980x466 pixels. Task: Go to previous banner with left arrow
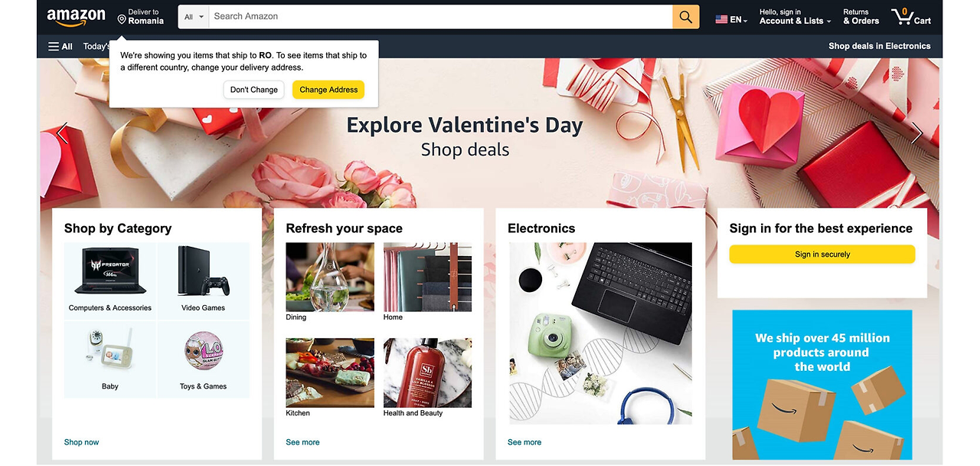[x=63, y=133]
